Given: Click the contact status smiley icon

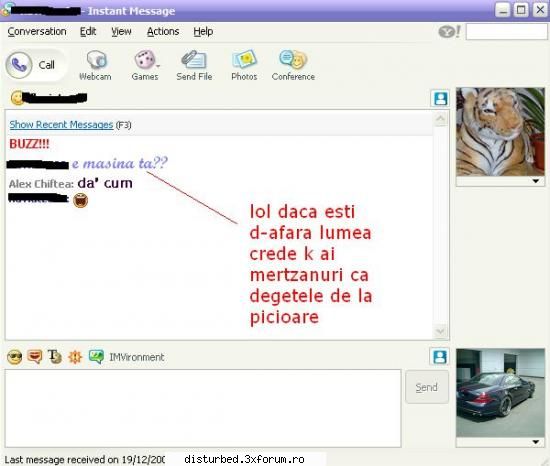Looking at the screenshot, I should pyautogui.click(x=17, y=98).
